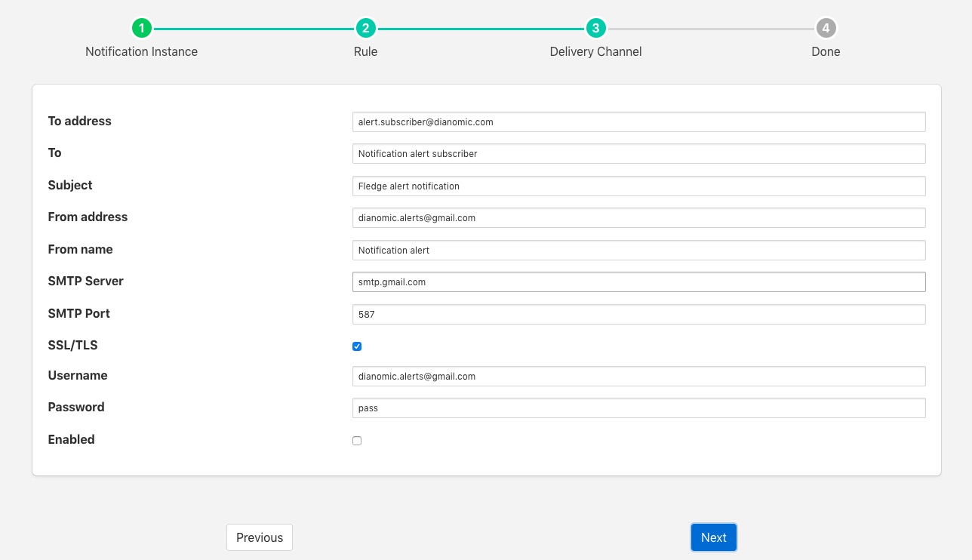Image resolution: width=972 pixels, height=560 pixels.
Task: Click the To address input field
Action: click(638, 122)
